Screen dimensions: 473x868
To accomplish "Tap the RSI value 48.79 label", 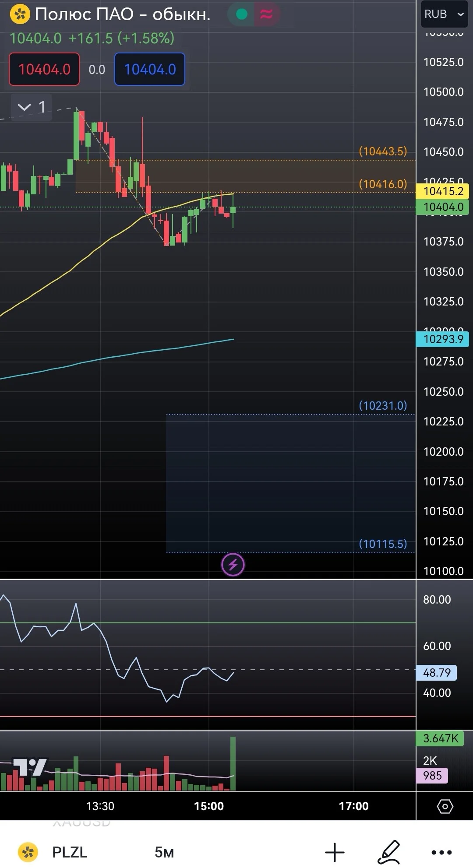I will [437, 672].
